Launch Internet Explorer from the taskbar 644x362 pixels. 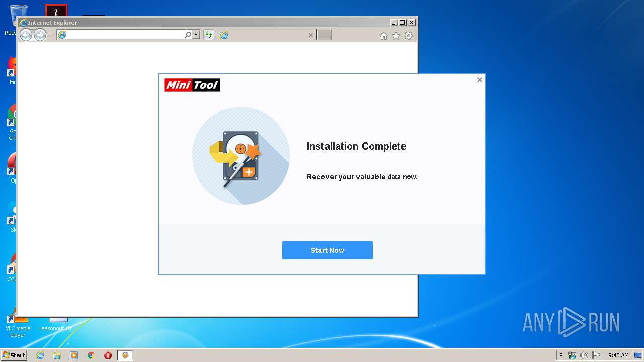pos(40,355)
